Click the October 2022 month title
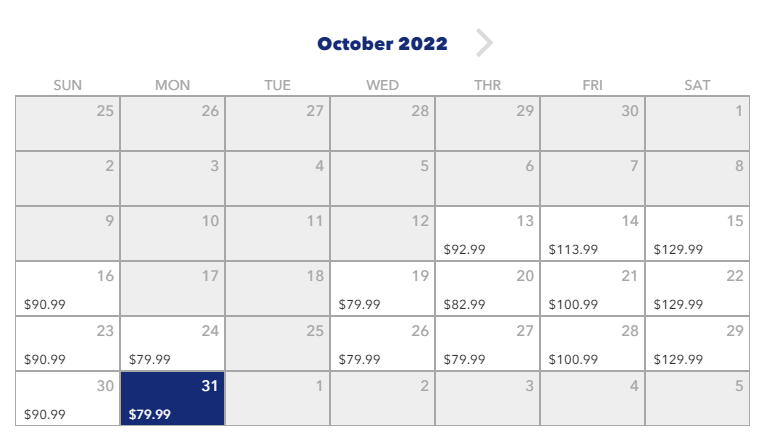The height and width of the screenshot is (448, 772). 382,43
